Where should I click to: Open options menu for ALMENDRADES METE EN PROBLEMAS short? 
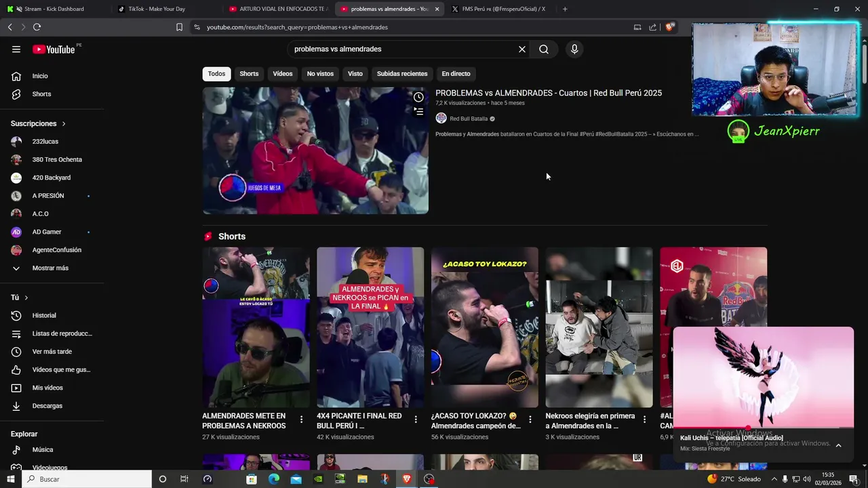coord(302,420)
